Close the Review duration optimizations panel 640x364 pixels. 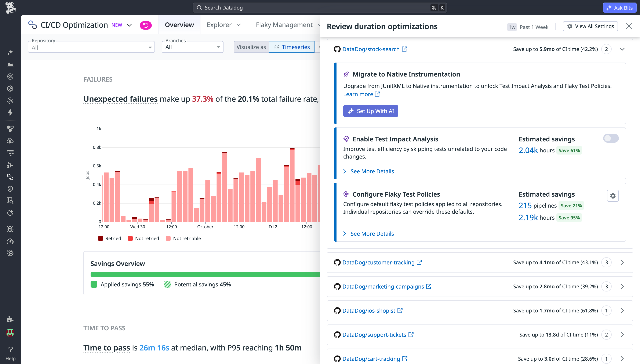629,26
